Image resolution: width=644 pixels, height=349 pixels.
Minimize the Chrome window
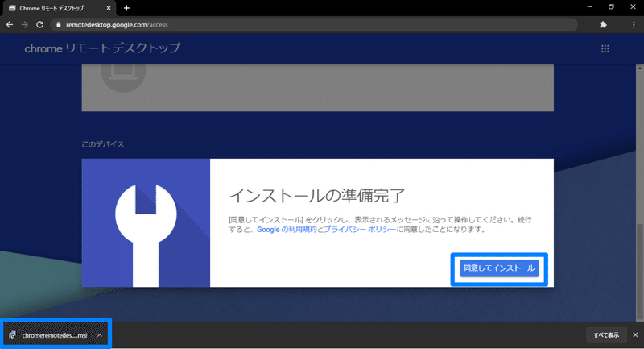point(590,7)
